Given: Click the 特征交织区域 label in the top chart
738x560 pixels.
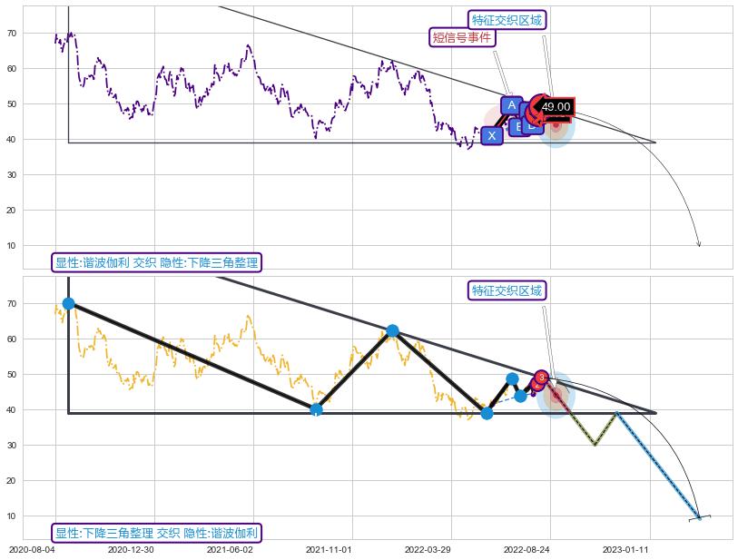Looking at the screenshot, I should click(507, 20).
